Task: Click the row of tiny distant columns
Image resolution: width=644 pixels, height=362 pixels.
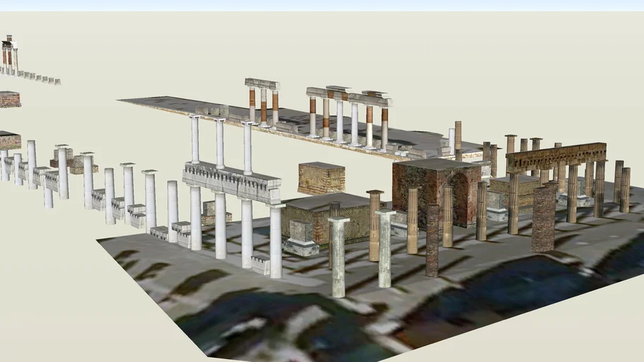Action: [39, 76]
